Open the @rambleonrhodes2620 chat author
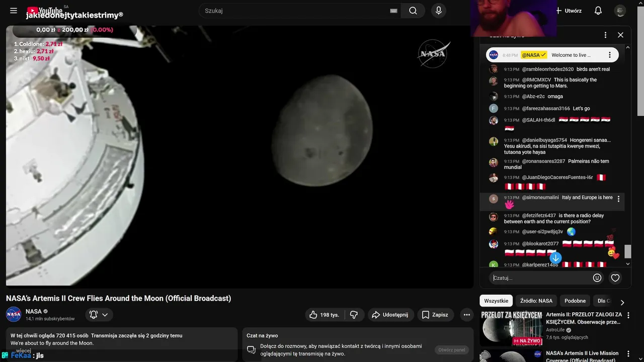Screen dimensions: 644x362 tap(547, 69)
